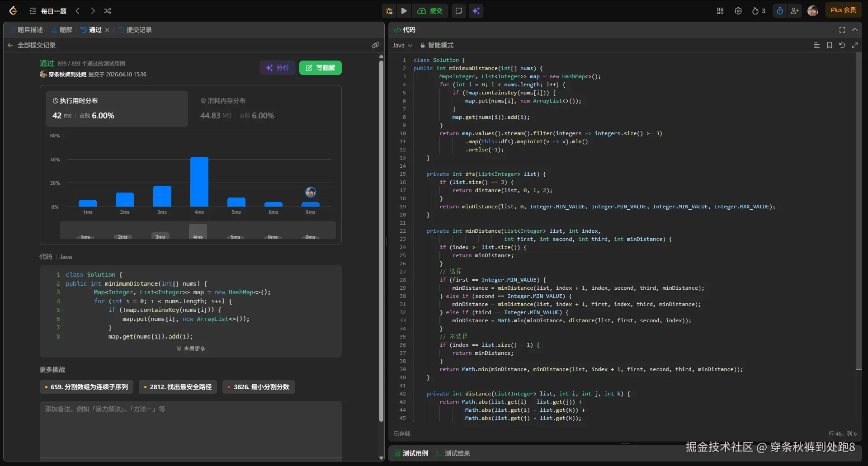The height and width of the screenshot is (466, 868).
Task: Click the bookmark icon in the editor toolbar
Action: 830,45
